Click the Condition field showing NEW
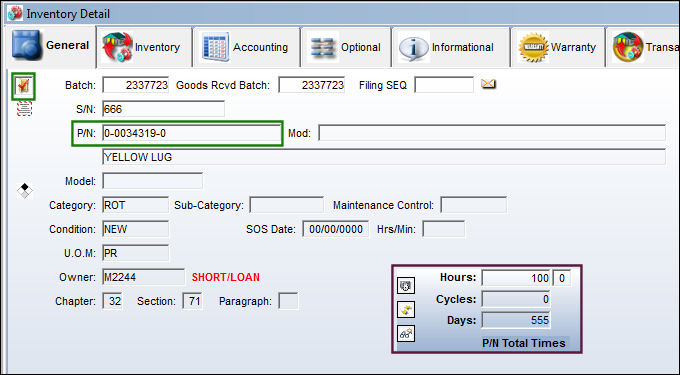The width and height of the screenshot is (680, 375). pos(136,229)
